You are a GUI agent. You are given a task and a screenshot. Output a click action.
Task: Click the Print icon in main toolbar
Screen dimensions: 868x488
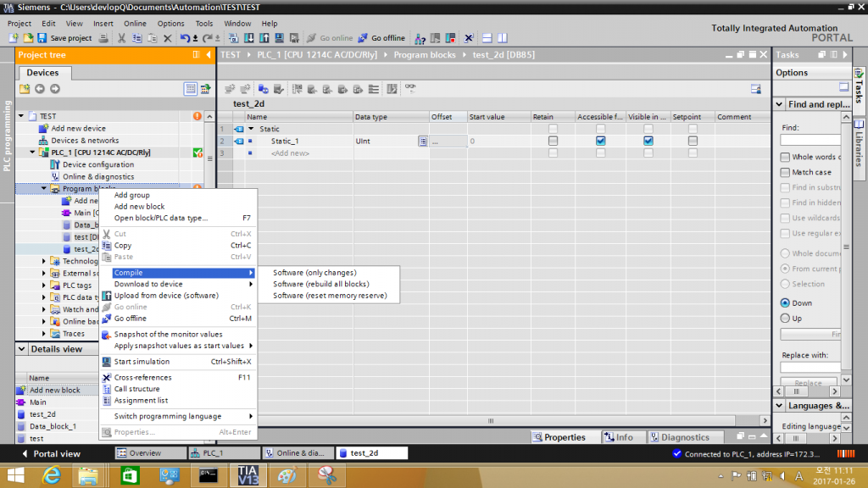(x=103, y=38)
